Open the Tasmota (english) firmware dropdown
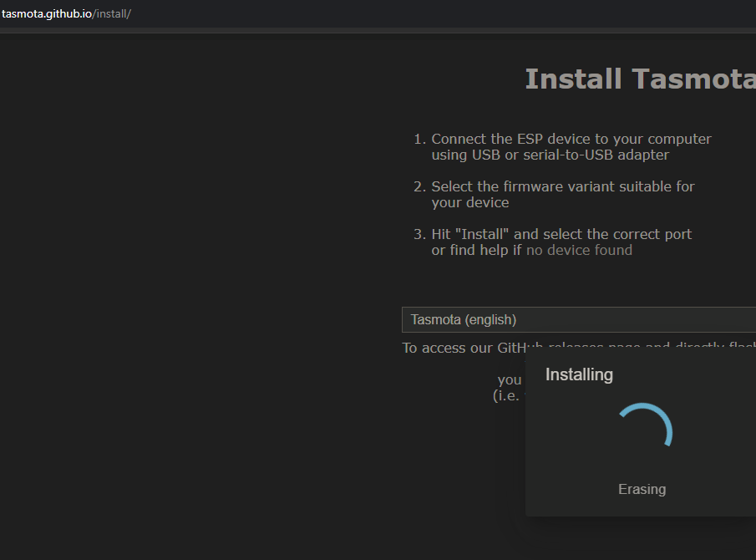Screen dimensions: 756x560 point(578,319)
